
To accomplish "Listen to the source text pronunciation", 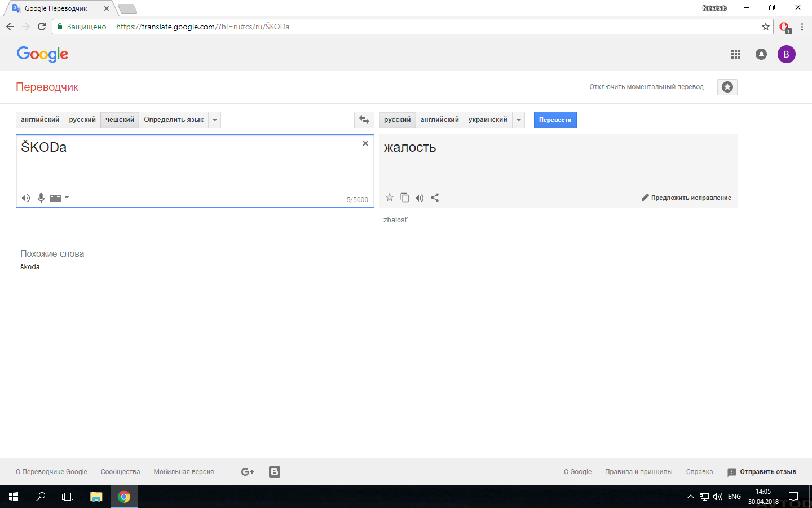I will tap(26, 198).
